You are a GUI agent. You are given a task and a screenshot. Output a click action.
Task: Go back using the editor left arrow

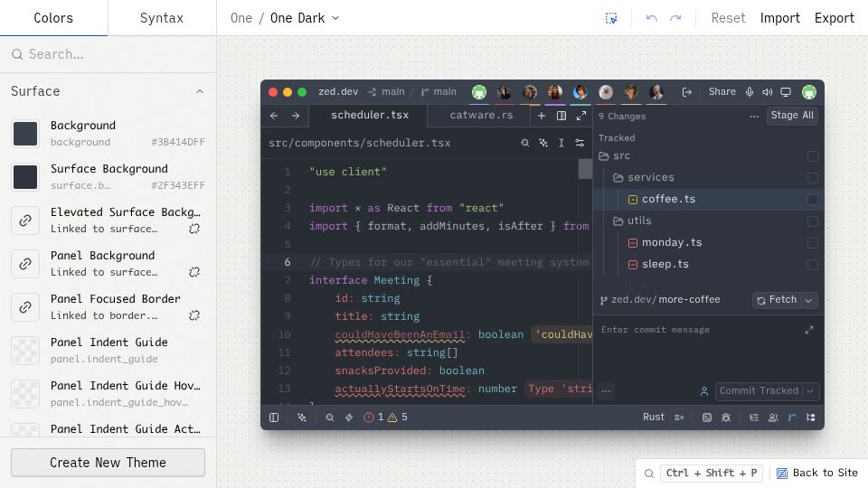pos(274,116)
